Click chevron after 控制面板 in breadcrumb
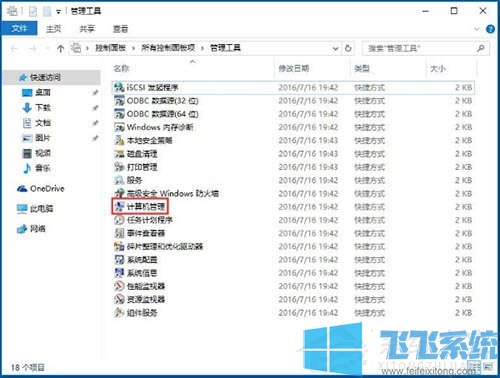The image size is (500, 378). tap(133, 48)
